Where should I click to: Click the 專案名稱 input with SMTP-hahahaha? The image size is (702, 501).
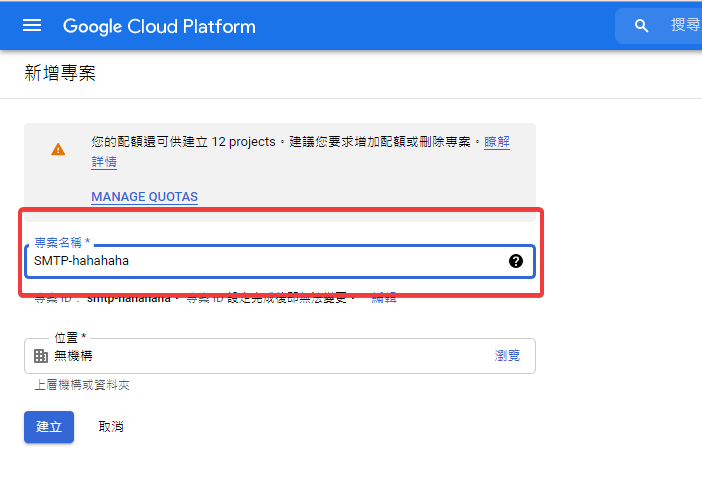280,261
